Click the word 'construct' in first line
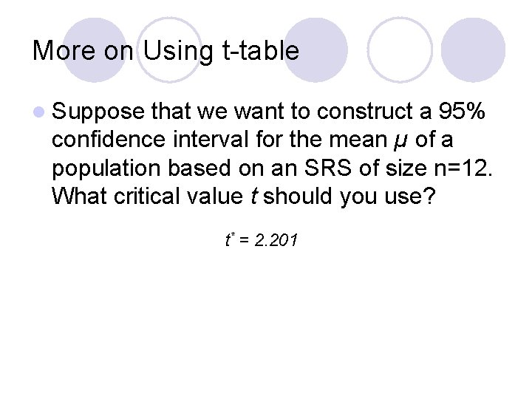The height and width of the screenshot is (399, 532). 364,111
